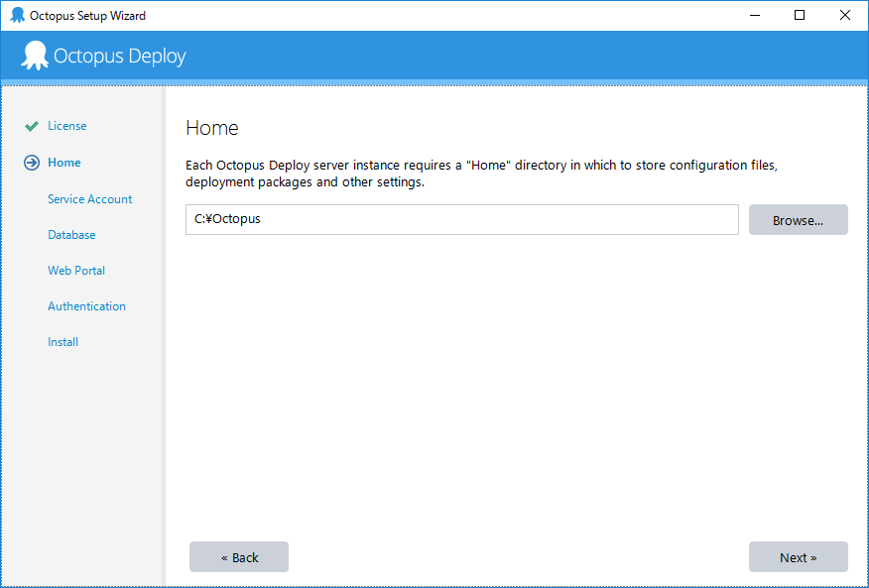Click the Home page heading
This screenshot has width=869, height=588.
point(212,128)
